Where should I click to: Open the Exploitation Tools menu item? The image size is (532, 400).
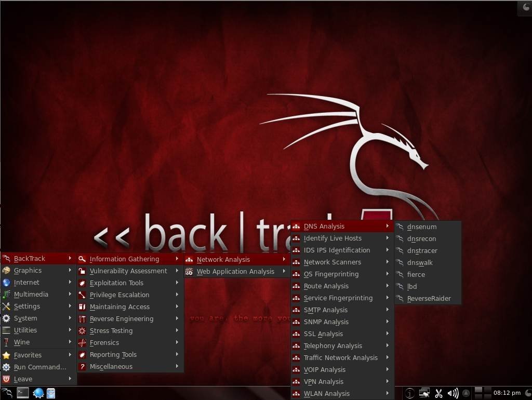(116, 283)
